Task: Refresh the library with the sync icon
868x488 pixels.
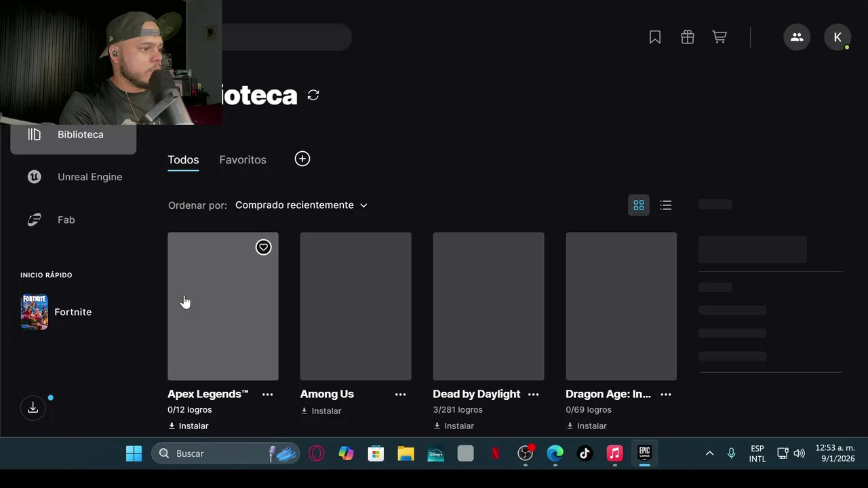Action: [x=313, y=95]
